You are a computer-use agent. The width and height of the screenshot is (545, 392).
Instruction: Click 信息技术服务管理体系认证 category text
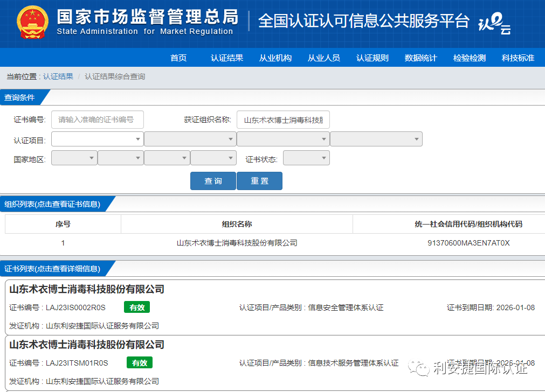[353, 363]
